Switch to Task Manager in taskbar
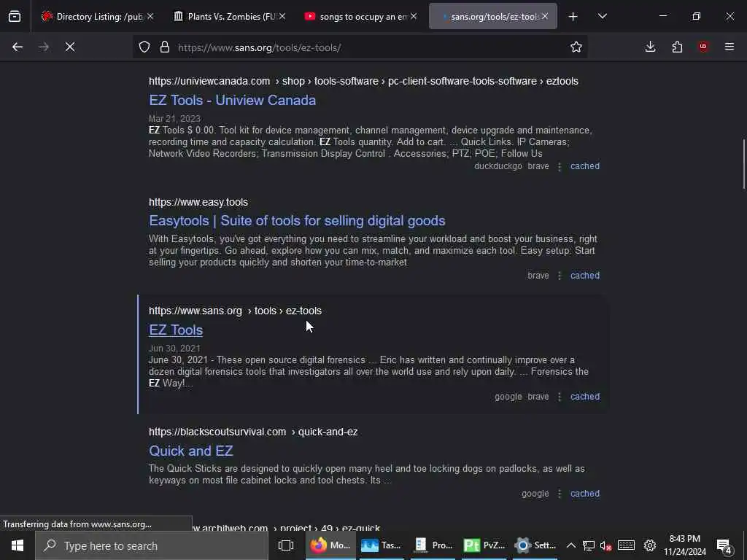Viewport: 747px width, 560px height. click(x=381, y=545)
